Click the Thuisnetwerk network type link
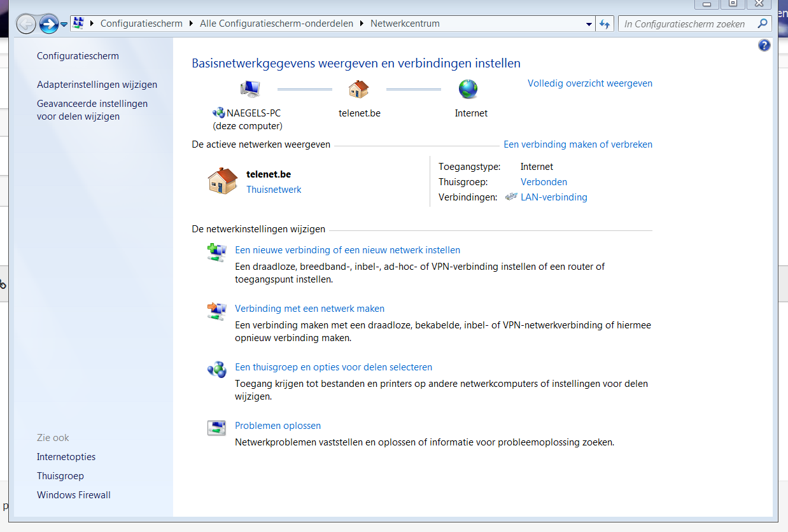 (x=274, y=190)
